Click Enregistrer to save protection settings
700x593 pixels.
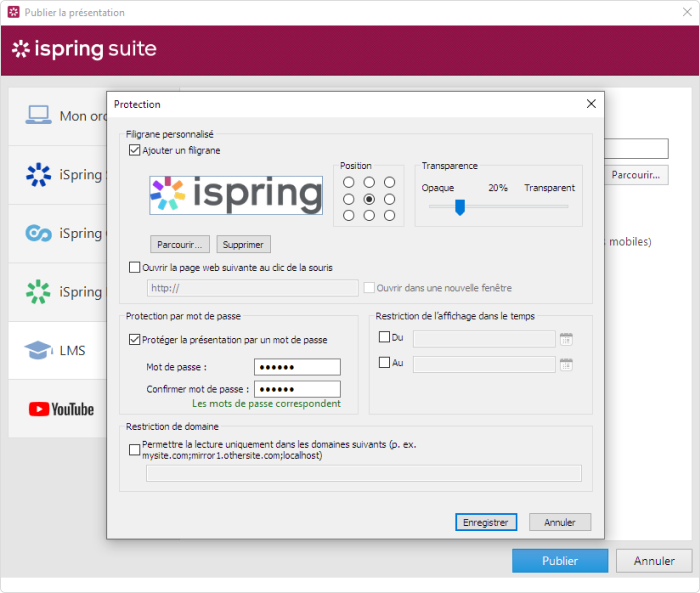coord(486,522)
